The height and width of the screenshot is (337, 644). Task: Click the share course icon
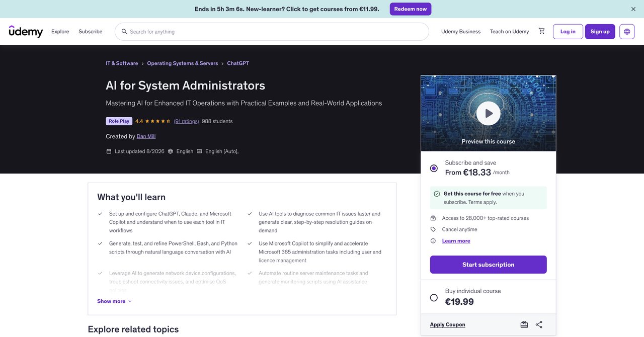pos(539,325)
